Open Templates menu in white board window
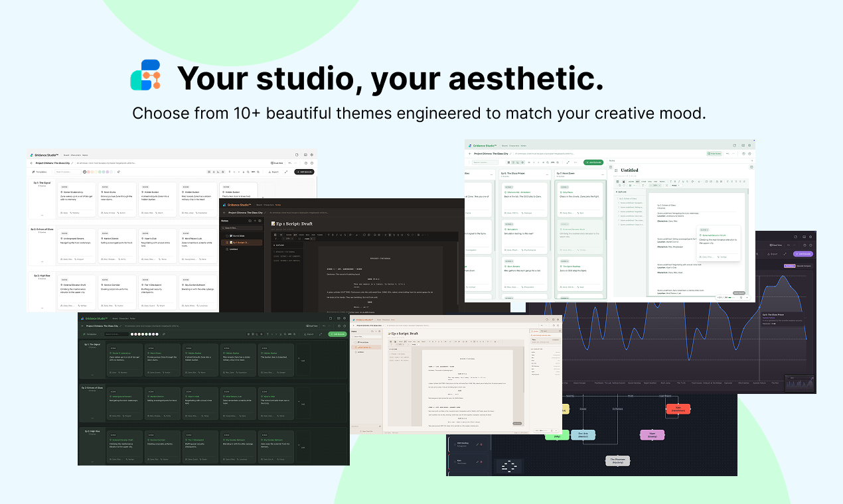The image size is (843, 504). point(39,172)
